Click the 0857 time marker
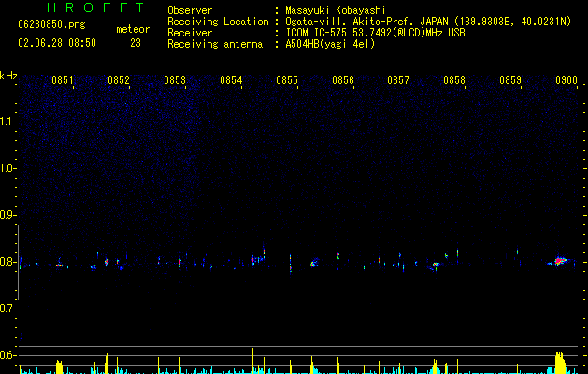 coord(398,80)
